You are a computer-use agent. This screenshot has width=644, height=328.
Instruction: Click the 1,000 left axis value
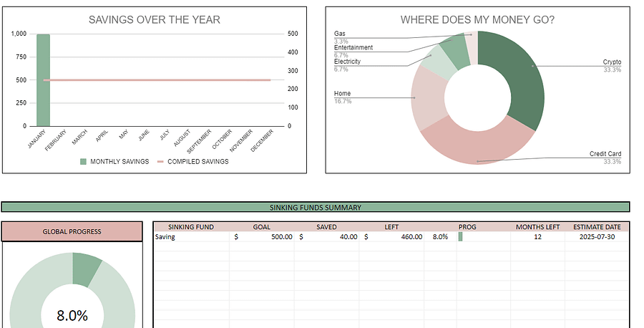click(19, 34)
